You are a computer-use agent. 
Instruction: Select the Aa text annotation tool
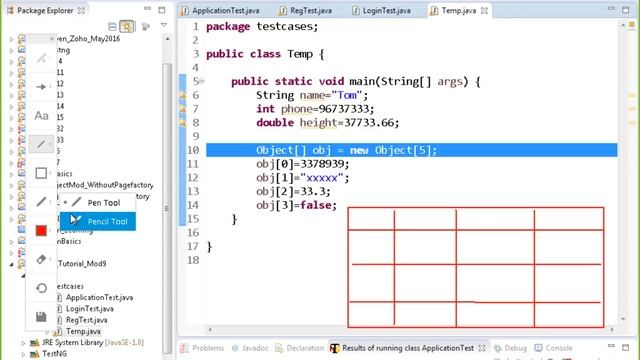pyautogui.click(x=41, y=116)
